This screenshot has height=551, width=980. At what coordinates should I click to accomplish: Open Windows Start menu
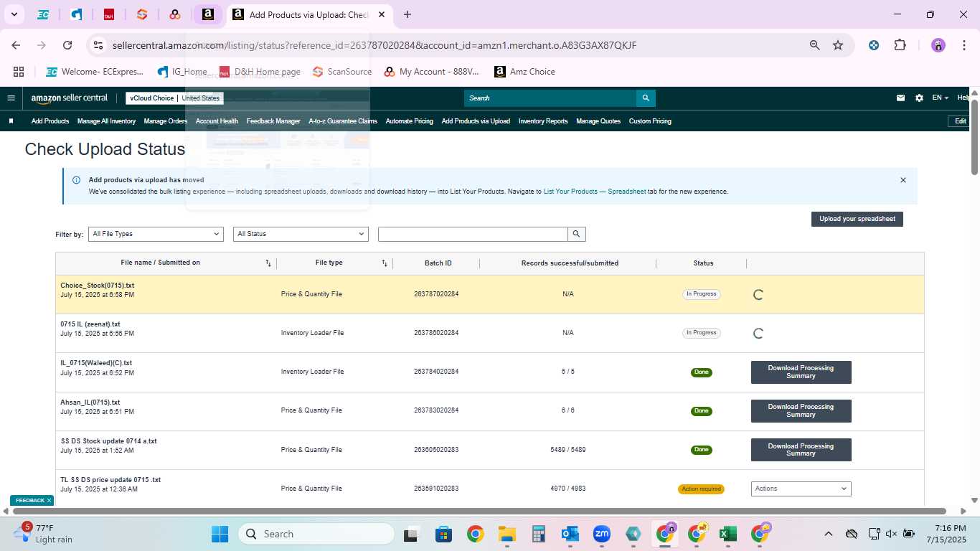point(220,534)
